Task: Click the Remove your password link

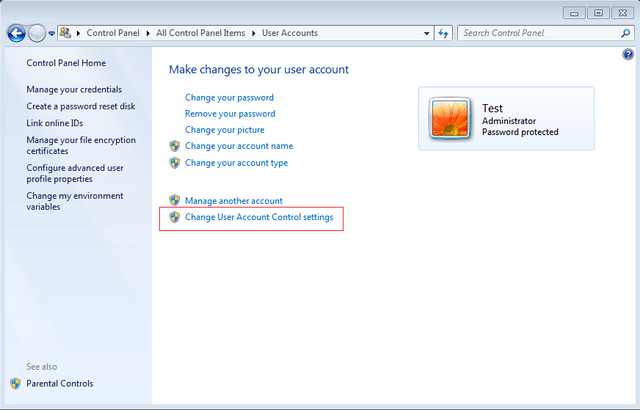Action: [230, 114]
